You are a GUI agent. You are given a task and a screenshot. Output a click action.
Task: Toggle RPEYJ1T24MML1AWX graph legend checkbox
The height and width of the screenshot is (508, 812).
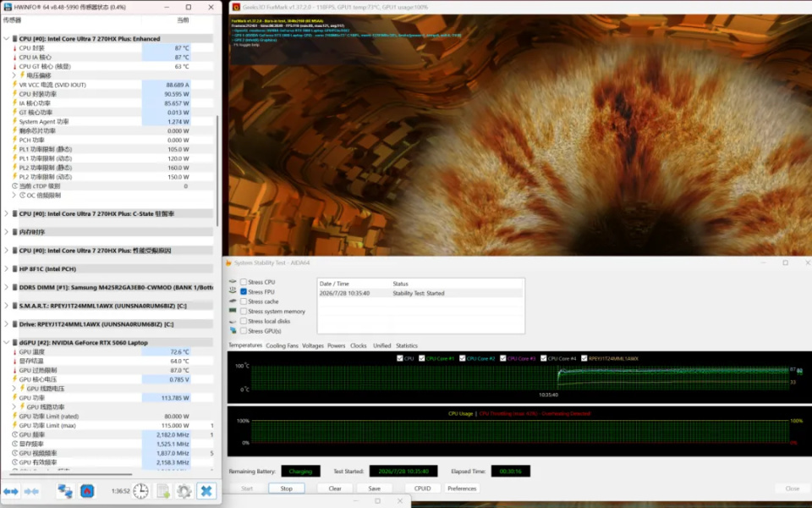(x=584, y=358)
